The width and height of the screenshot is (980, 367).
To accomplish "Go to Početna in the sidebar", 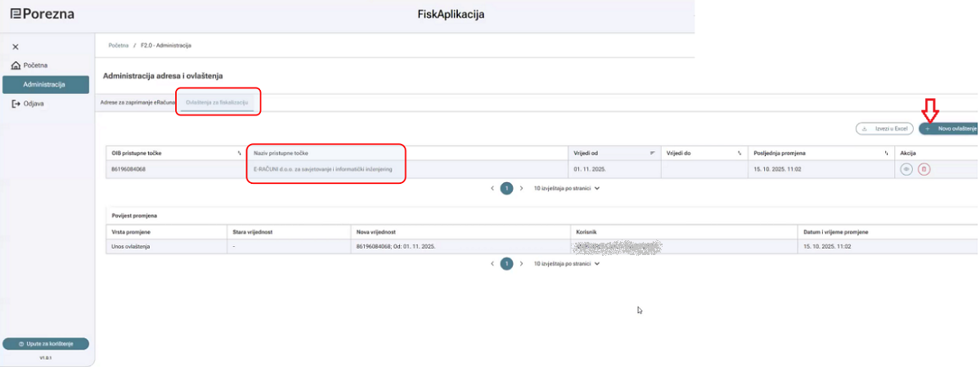I will point(30,65).
